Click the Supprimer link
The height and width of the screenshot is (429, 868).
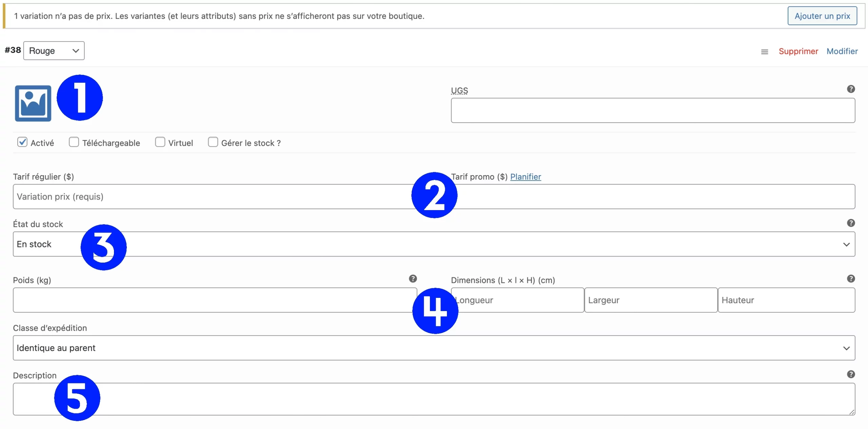pyautogui.click(x=798, y=51)
